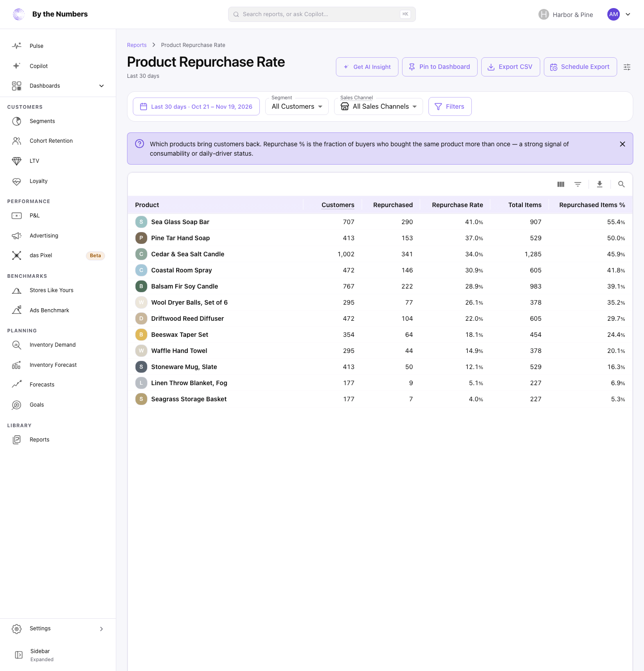Pin this report to Dashboard

(440, 67)
